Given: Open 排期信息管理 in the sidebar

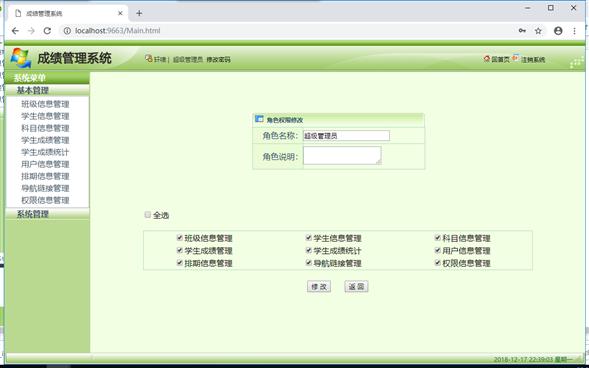Looking at the screenshot, I should point(45,176).
